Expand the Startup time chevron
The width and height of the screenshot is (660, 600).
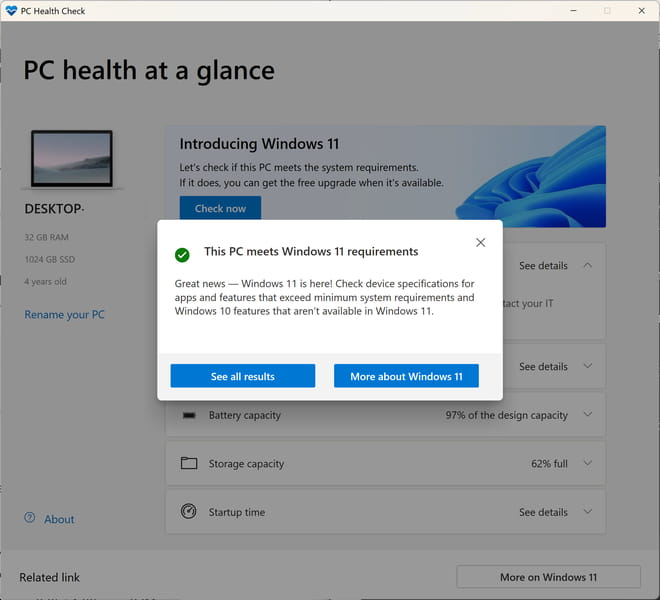[587, 512]
